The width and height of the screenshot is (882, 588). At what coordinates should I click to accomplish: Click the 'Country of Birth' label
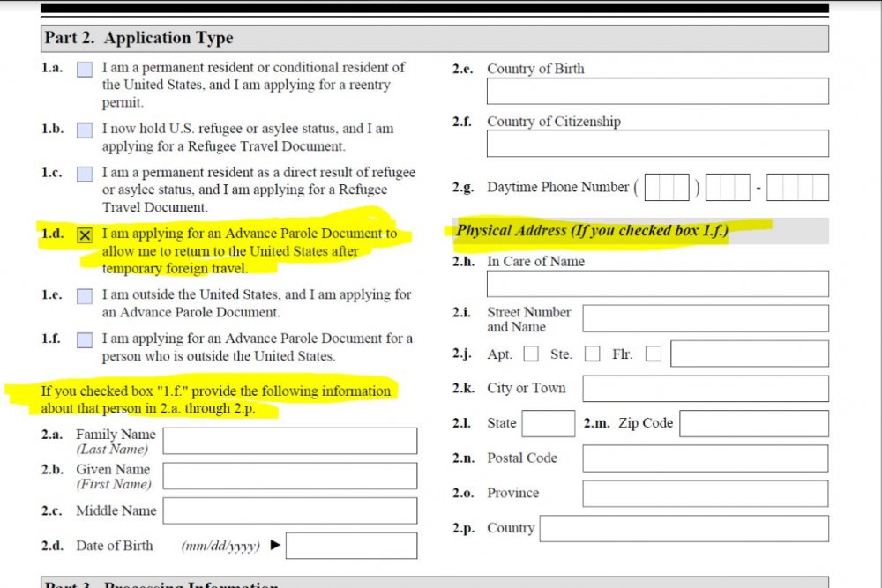click(535, 69)
